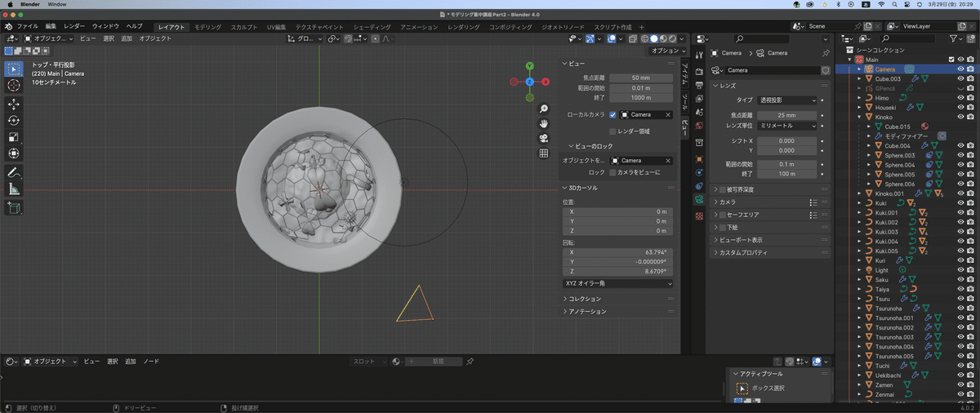
Task: Switch to the Modeling workspace tab (モデリング)
Action: click(207, 27)
